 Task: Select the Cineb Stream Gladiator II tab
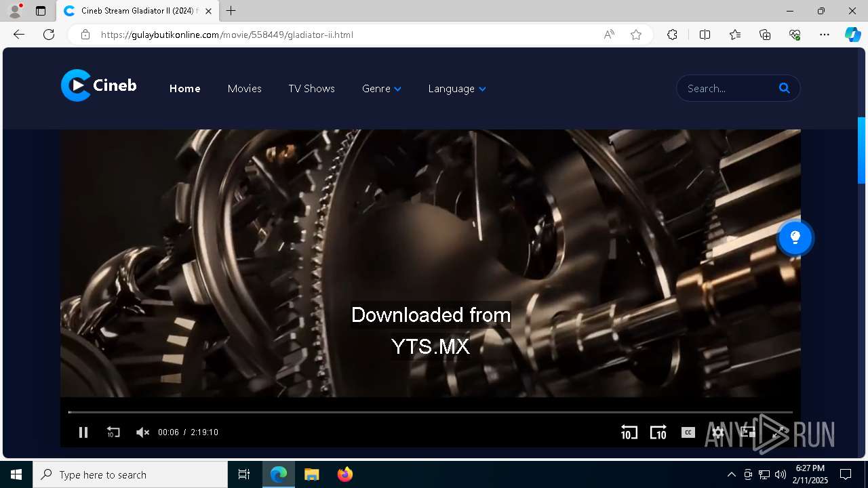137,11
